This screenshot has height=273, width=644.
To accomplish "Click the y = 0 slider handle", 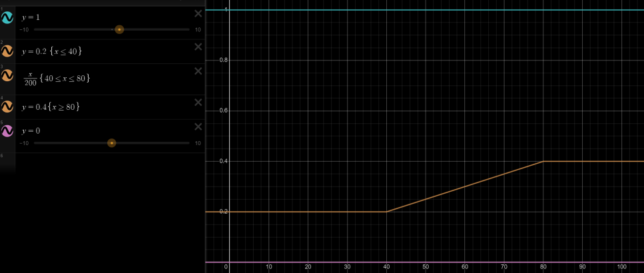I will click(x=111, y=143).
